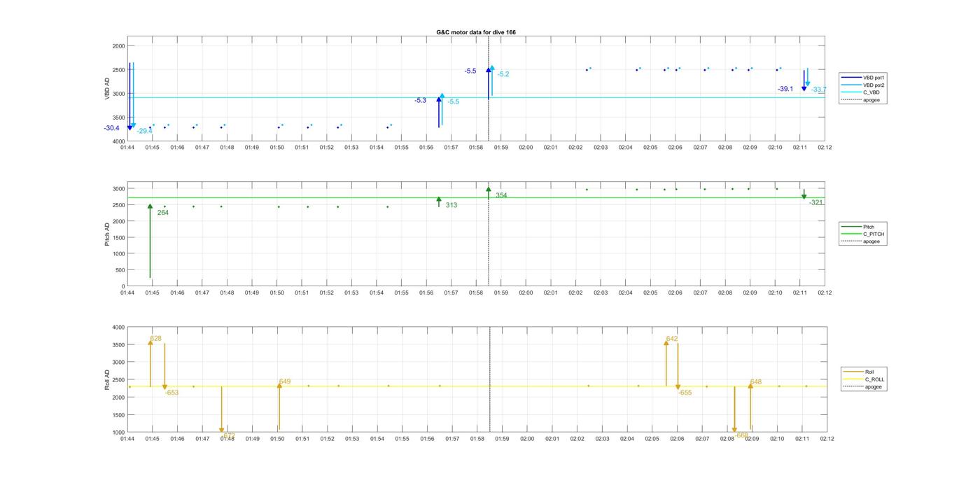980x485 pixels.
Task: Click the "628" roll annotation
Action: pyautogui.click(x=155, y=339)
